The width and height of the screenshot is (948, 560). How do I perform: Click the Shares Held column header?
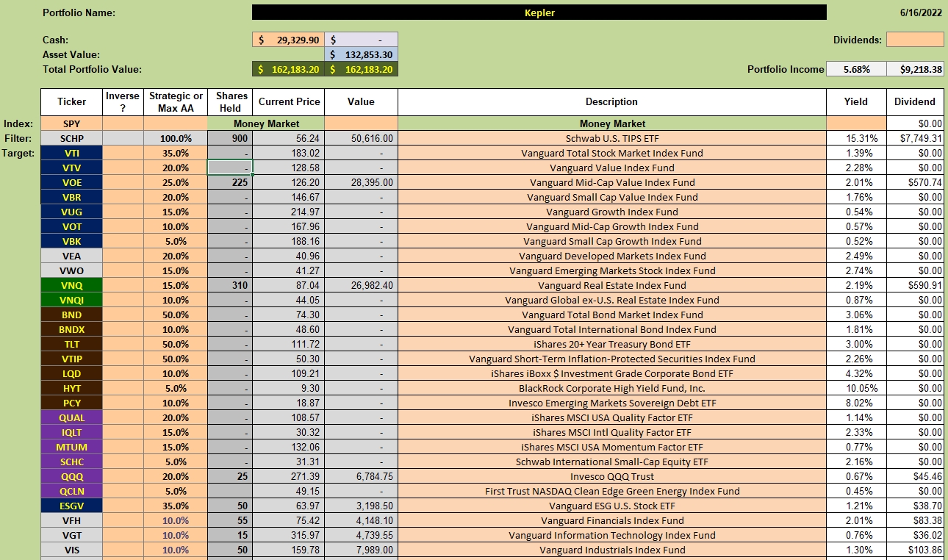[229, 102]
